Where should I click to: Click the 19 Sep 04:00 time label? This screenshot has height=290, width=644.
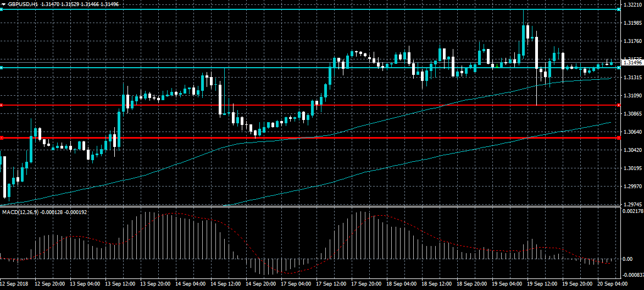[x=508, y=284]
